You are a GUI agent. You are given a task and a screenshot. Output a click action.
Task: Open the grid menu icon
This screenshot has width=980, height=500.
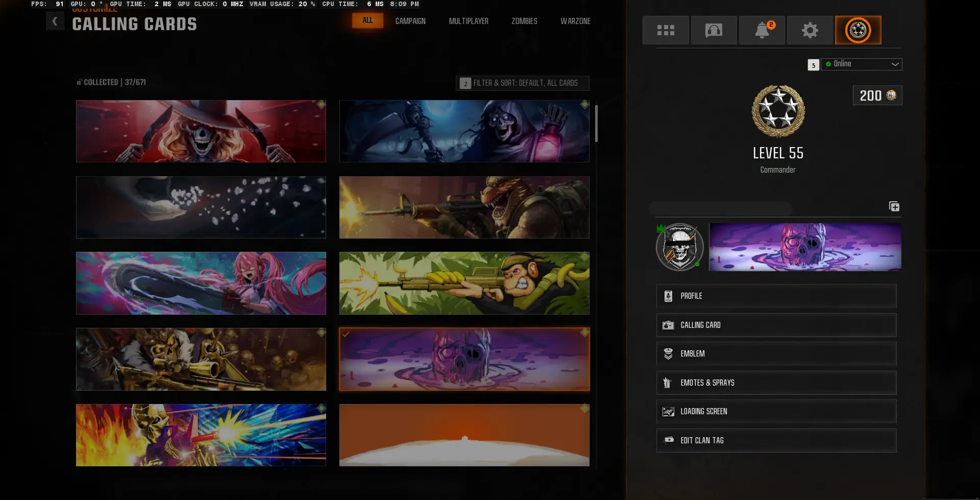pos(666,30)
